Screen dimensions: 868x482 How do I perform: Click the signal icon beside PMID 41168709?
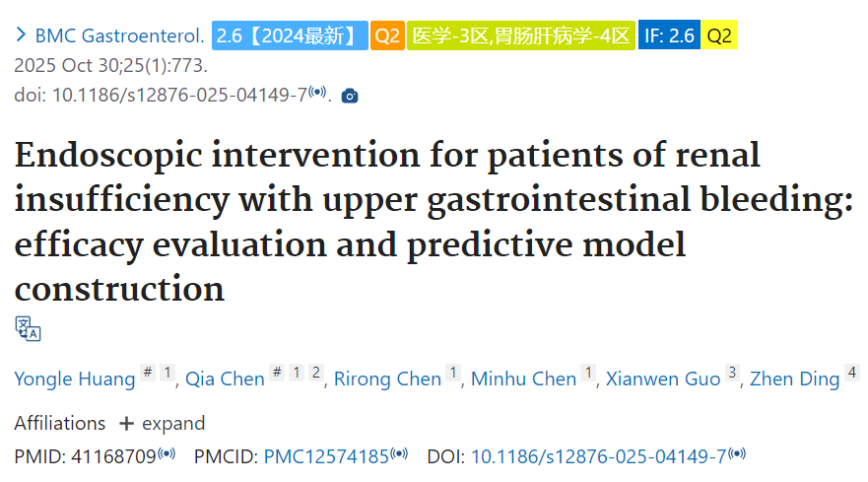click(x=167, y=454)
